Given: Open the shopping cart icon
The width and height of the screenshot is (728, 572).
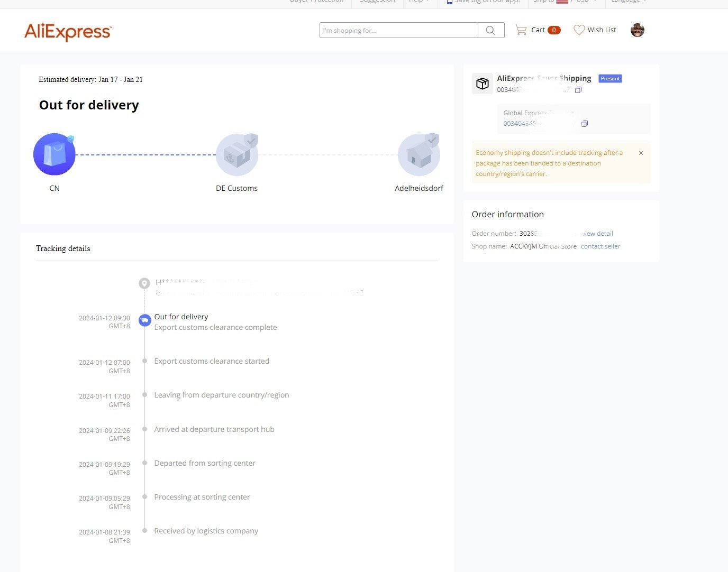Looking at the screenshot, I should point(521,30).
